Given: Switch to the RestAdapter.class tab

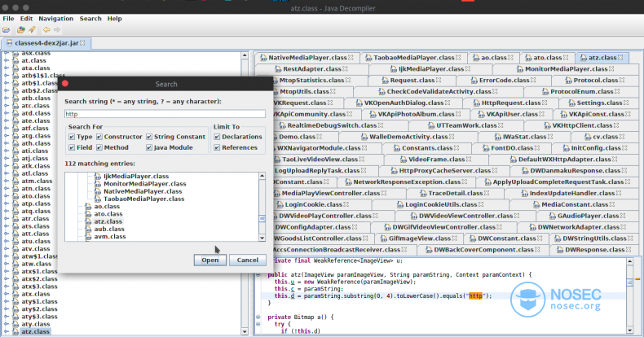Looking at the screenshot, I should [x=312, y=69].
